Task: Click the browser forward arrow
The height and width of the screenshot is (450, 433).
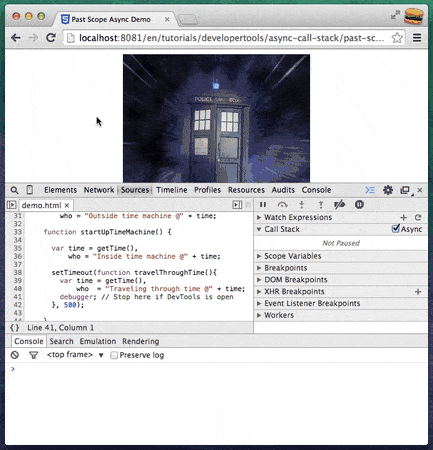Action: 33,38
